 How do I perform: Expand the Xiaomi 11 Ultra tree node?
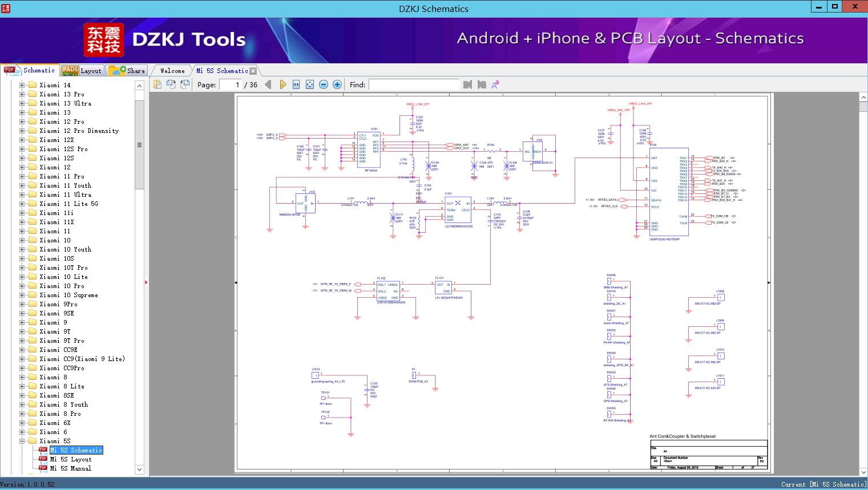(x=22, y=195)
